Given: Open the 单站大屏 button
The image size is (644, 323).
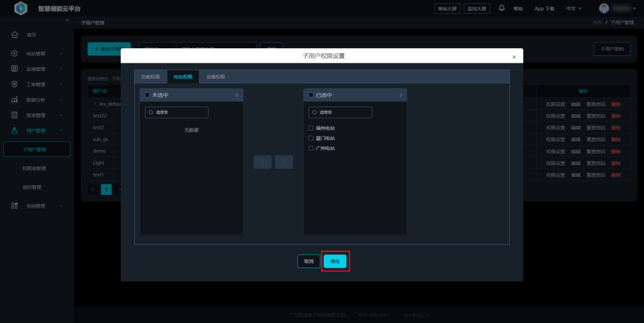Looking at the screenshot, I should coord(447,8).
